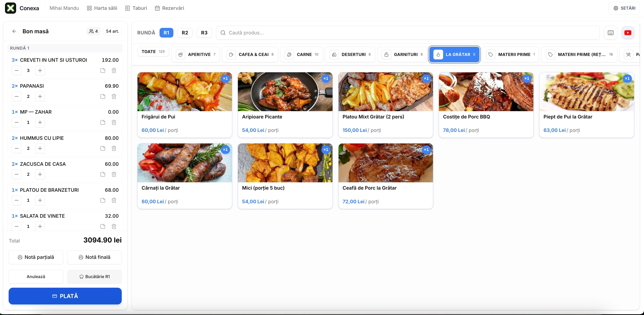Click the Conexa logo icon

click(11, 8)
